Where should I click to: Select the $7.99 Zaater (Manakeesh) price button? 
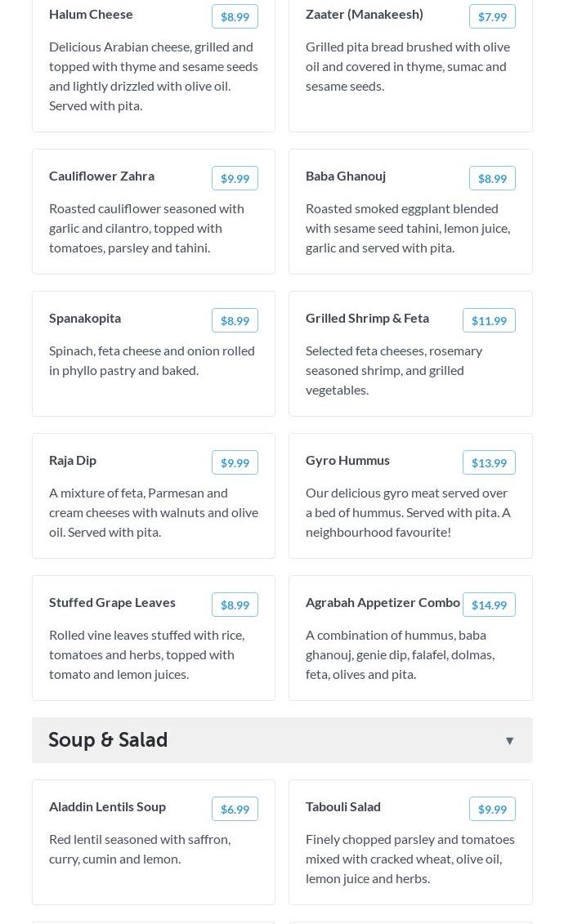pyautogui.click(x=492, y=16)
